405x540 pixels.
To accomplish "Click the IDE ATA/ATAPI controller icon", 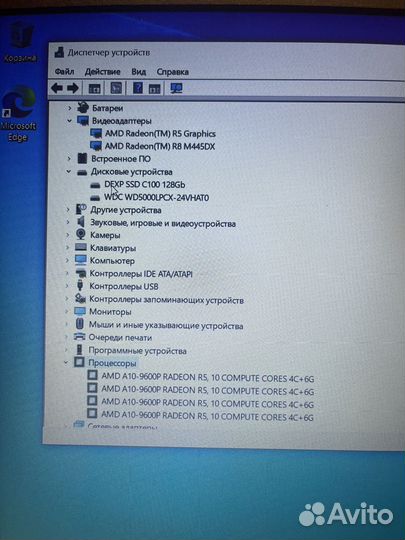I will coord(81,273).
